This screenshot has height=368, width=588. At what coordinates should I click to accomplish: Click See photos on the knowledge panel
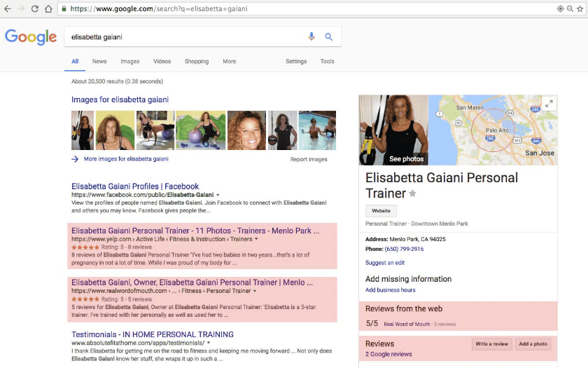407,159
